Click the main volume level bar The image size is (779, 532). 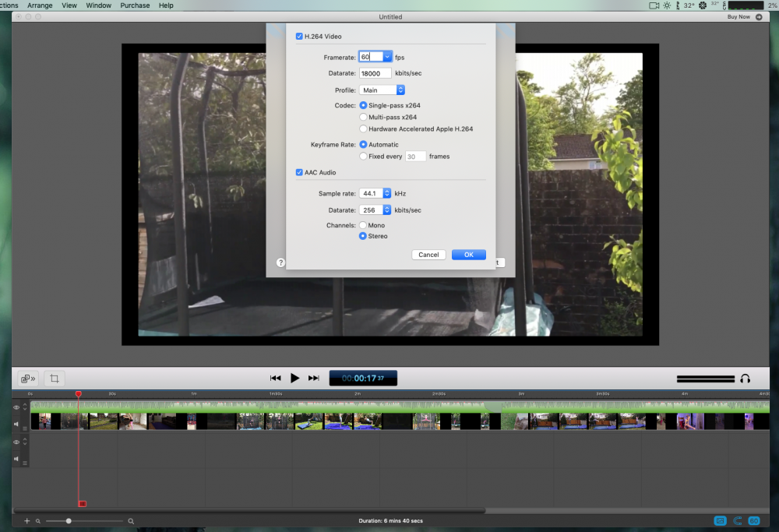click(706, 379)
